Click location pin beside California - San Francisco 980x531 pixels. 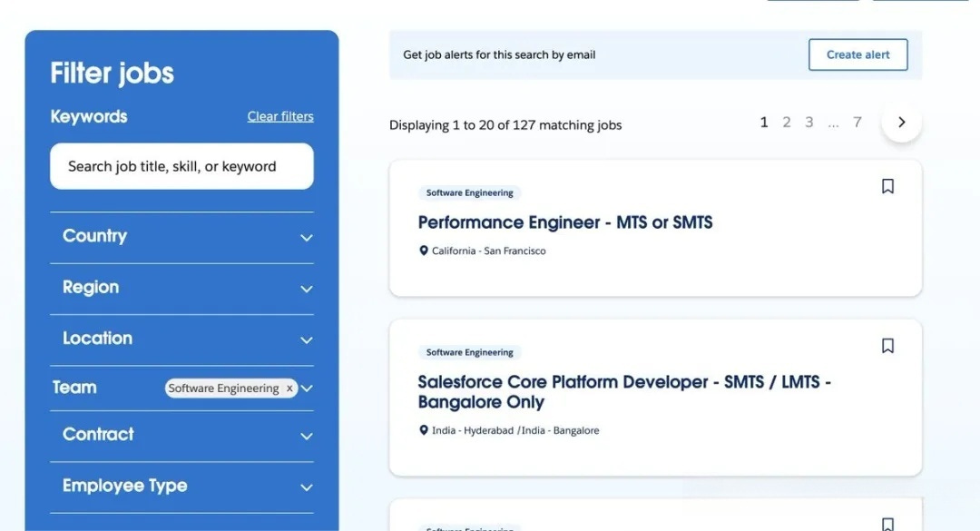point(423,251)
